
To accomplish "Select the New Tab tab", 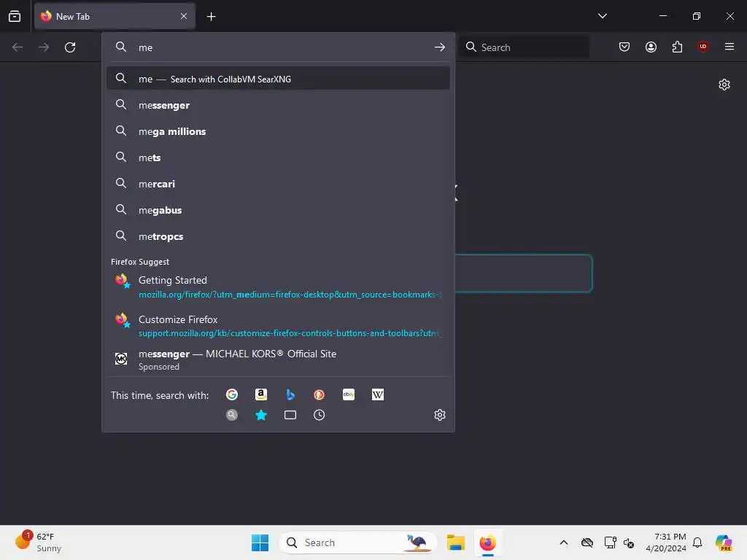I will coord(115,16).
